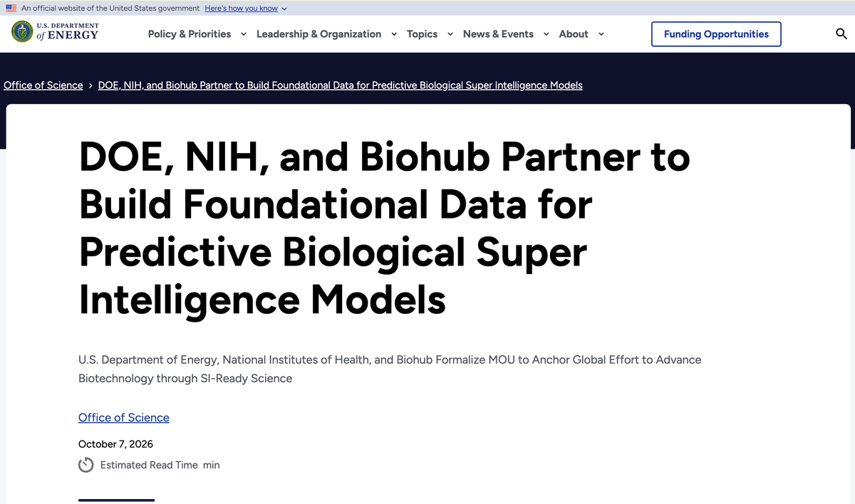The width and height of the screenshot is (855, 504).
Task: Expand the chevron after Here's how you know
Action: pyautogui.click(x=284, y=9)
